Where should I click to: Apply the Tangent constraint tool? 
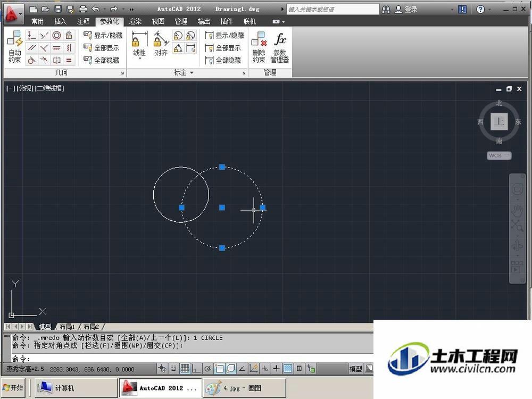tap(31, 61)
